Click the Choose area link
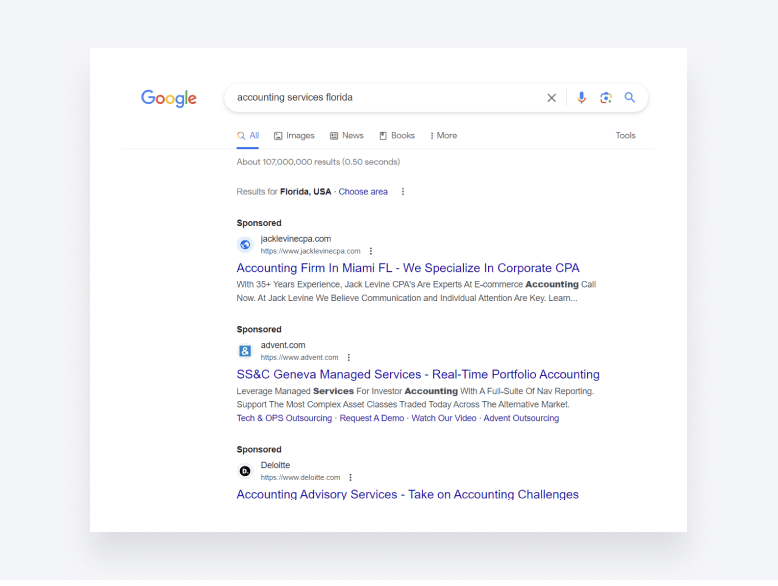Image resolution: width=778 pixels, height=586 pixels. click(363, 192)
